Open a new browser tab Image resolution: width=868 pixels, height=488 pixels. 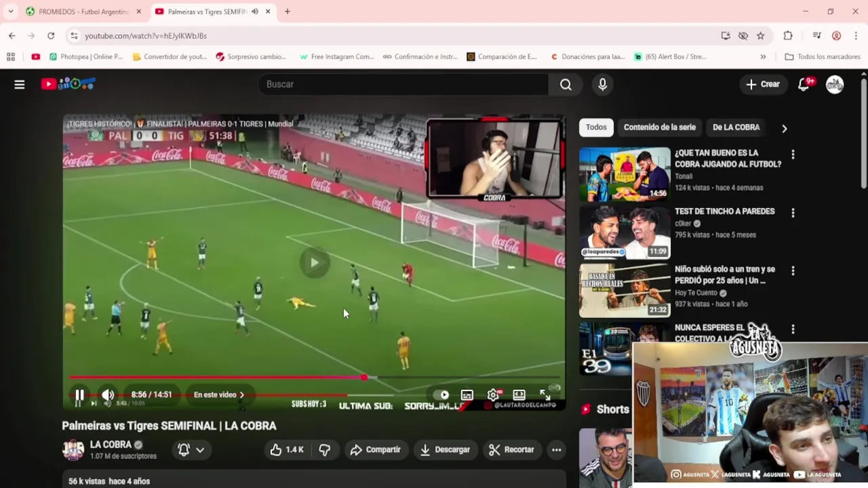point(288,12)
